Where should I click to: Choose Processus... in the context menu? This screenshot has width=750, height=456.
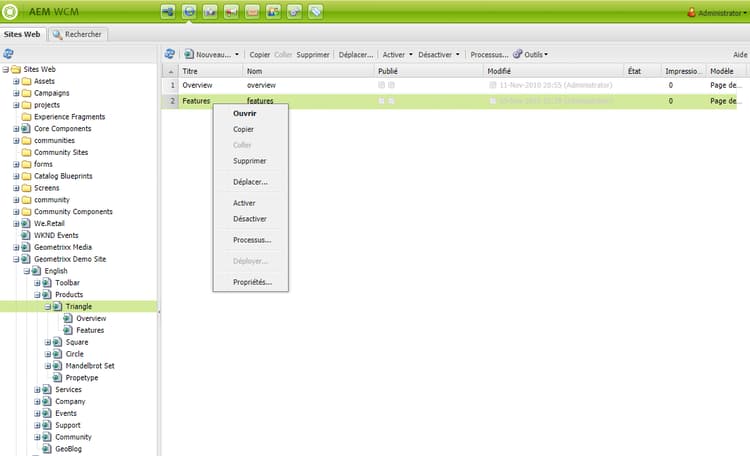251,240
